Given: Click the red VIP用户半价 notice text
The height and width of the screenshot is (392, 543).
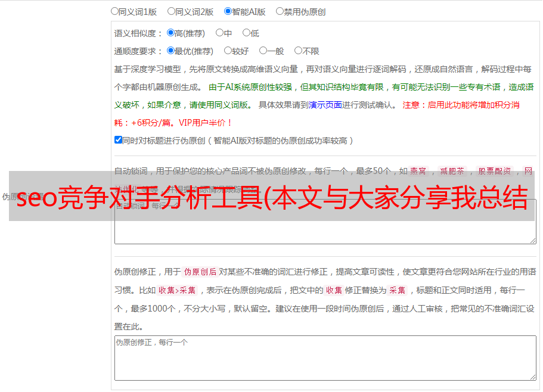Looking at the screenshot, I should (x=206, y=123).
